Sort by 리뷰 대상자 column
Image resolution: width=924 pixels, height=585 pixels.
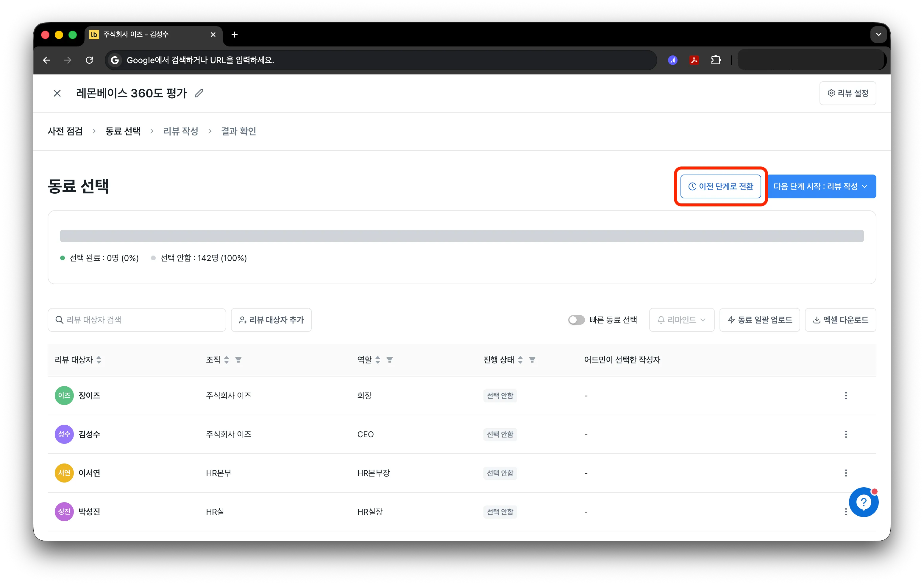click(99, 360)
